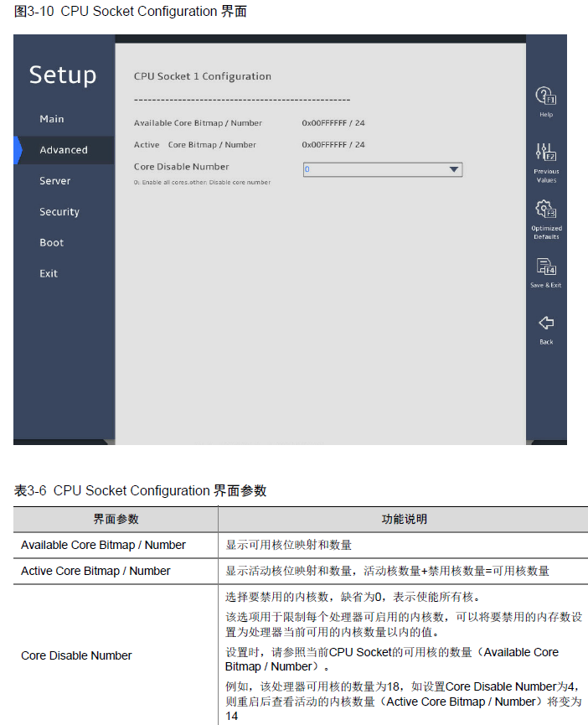Click the Back label text
Viewport: 588px width, 725px height.
[546, 342]
